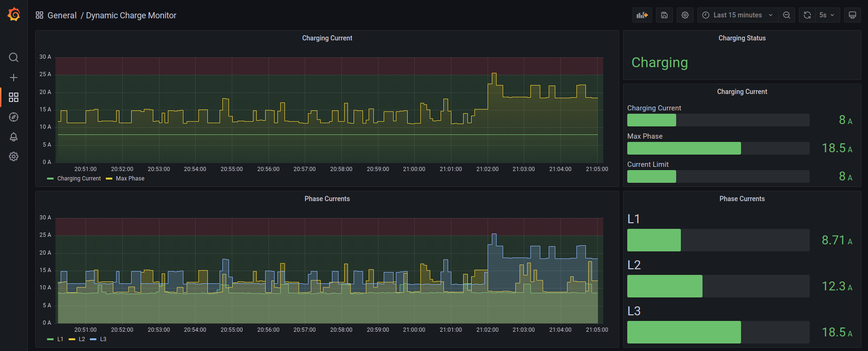The width and height of the screenshot is (868, 351).
Task: Click the Current Limit bar gauge
Action: coord(718,177)
